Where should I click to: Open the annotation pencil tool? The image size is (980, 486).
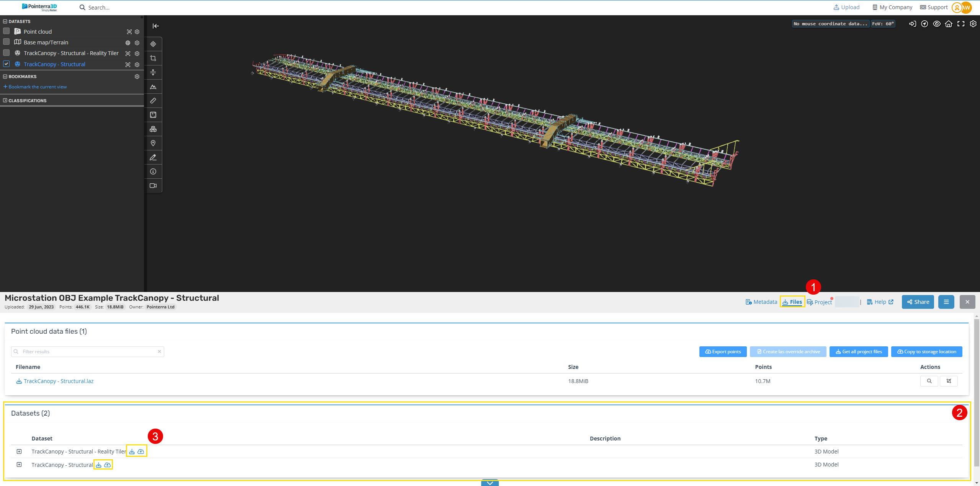(153, 157)
